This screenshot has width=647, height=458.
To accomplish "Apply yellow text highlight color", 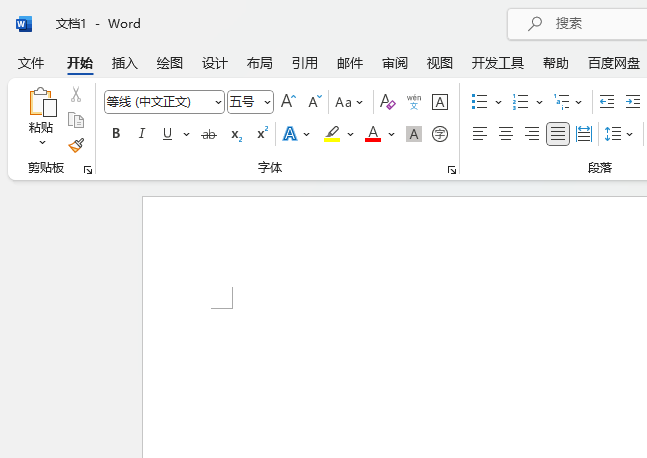I will pos(332,134).
